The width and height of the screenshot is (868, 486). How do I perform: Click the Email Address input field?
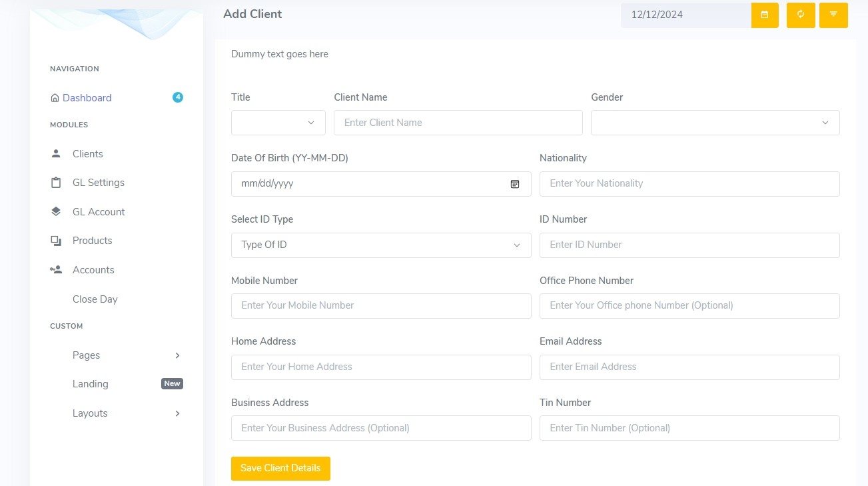pos(689,367)
